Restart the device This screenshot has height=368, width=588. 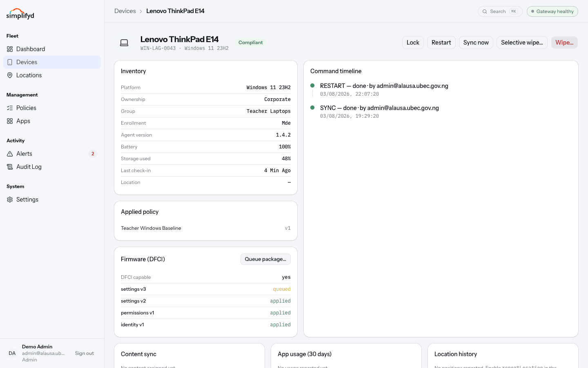pyautogui.click(x=441, y=43)
